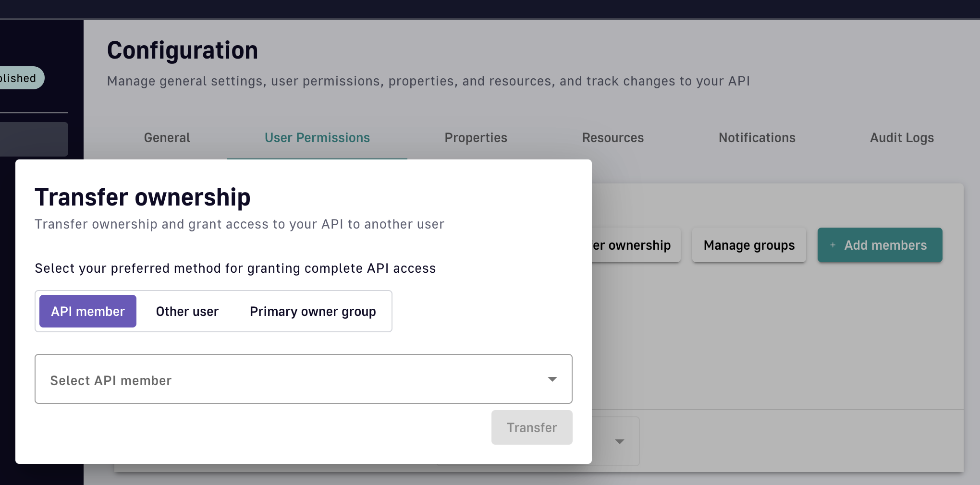Viewport: 980px width, 485px height.
Task: Click the plus icon on Add members
Action: point(833,245)
